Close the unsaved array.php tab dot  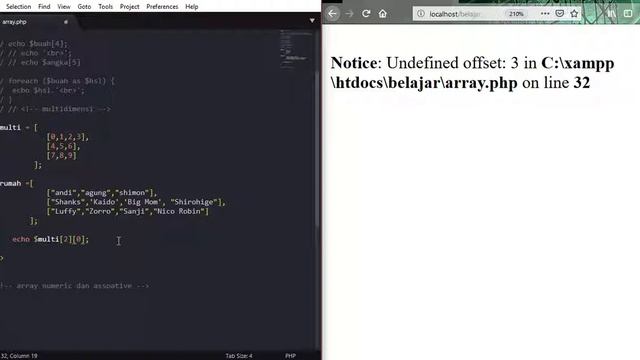tap(66, 22)
